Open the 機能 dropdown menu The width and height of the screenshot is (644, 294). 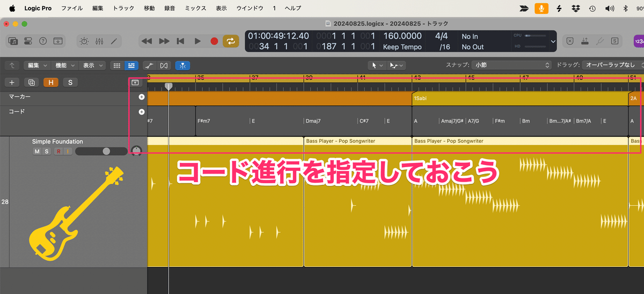65,65
